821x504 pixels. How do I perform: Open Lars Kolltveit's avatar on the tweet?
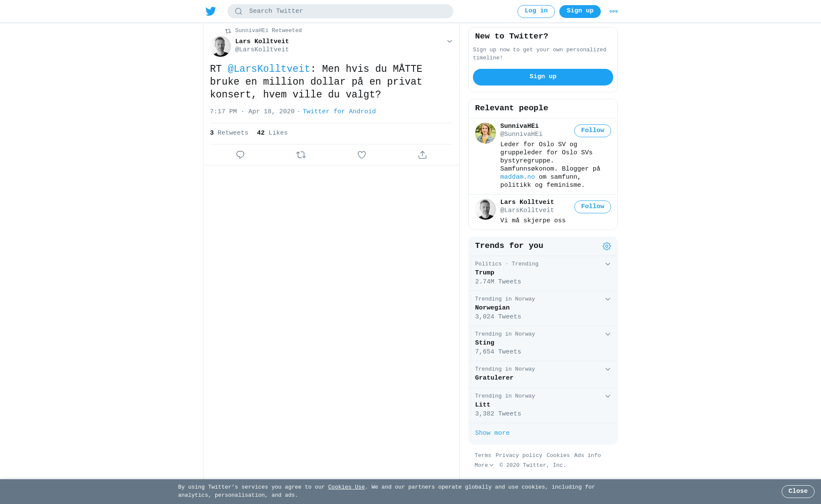[x=220, y=46]
